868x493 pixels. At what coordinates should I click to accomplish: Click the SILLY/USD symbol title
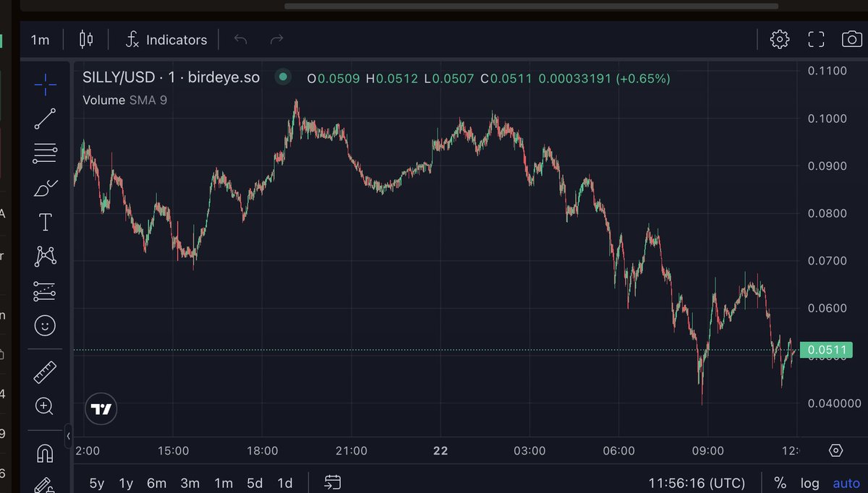coord(171,77)
